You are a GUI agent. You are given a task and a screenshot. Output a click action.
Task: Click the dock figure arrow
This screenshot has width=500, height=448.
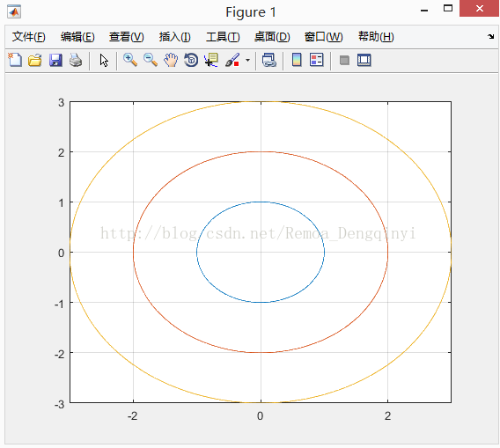[x=490, y=36]
